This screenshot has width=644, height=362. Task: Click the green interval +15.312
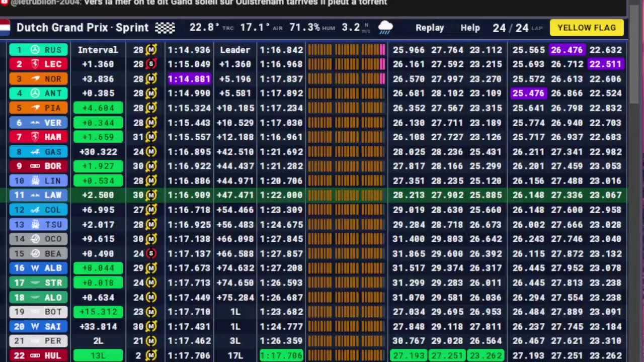click(x=98, y=312)
